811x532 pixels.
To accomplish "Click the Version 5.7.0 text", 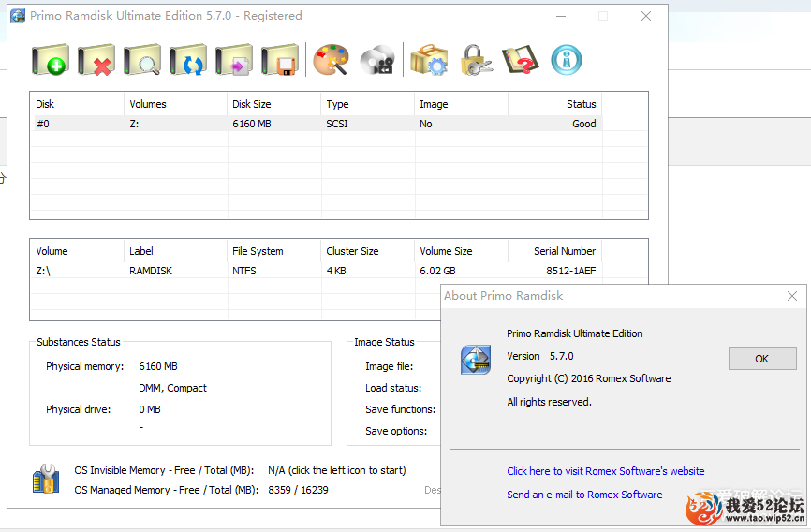I will point(540,356).
